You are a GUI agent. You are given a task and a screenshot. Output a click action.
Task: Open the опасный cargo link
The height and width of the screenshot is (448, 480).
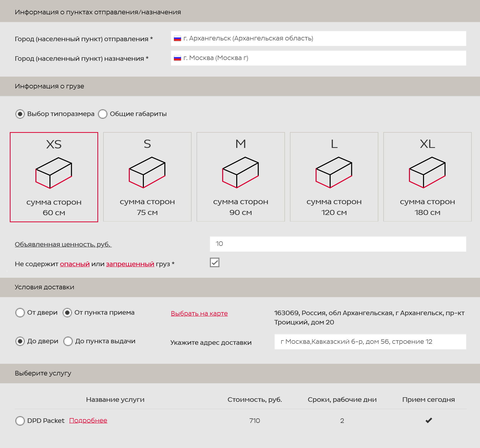(x=75, y=264)
